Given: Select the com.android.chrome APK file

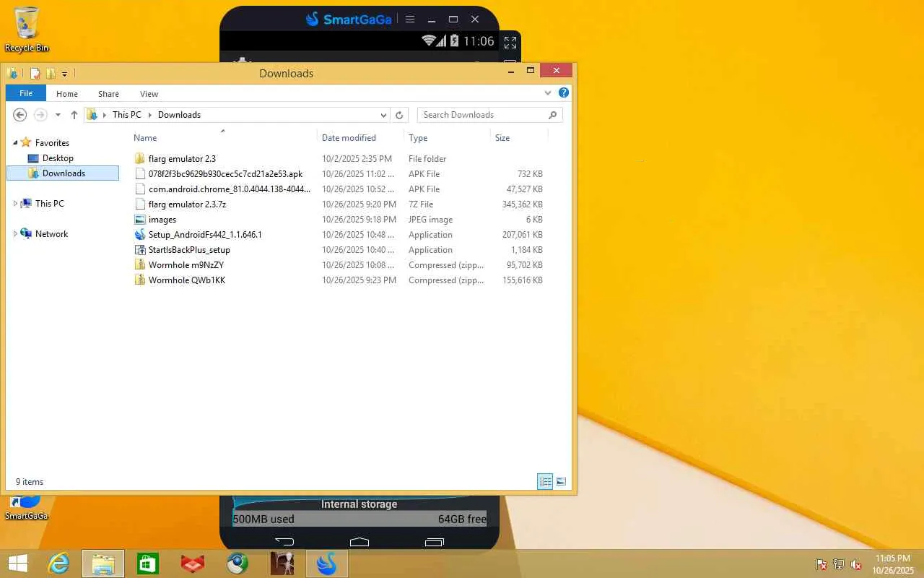Looking at the screenshot, I should tap(229, 189).
